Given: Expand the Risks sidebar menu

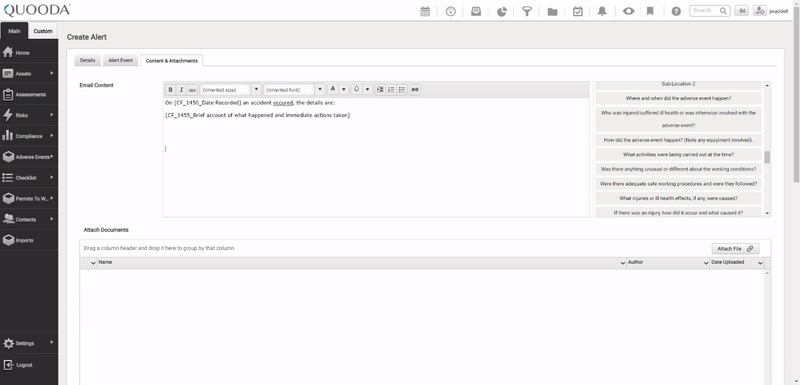Looking at the screenshot, I should (29, 115).
